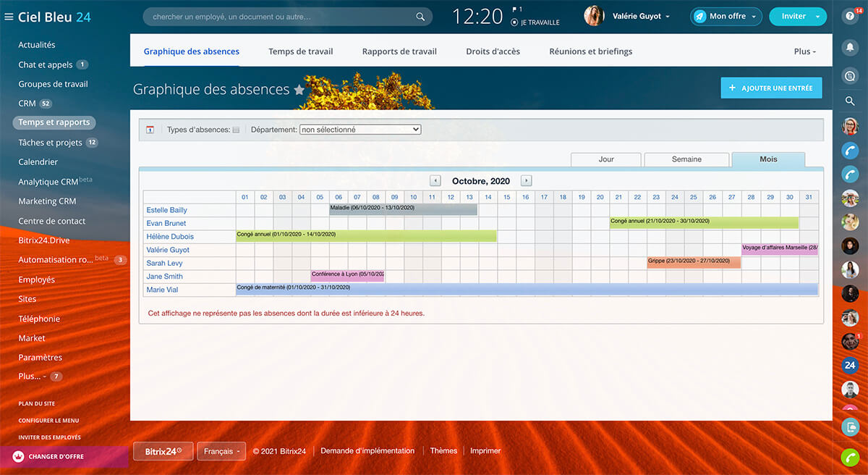Select the Semaine view tab
The height and width of the screenshot is (475, 868).
pyautogui.click(x=686, y=159)
